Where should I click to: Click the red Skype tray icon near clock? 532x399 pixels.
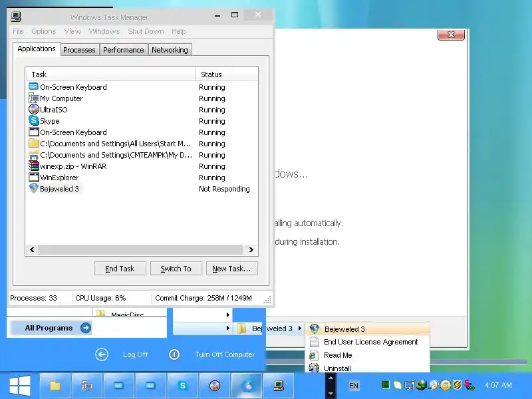[469, 385]
